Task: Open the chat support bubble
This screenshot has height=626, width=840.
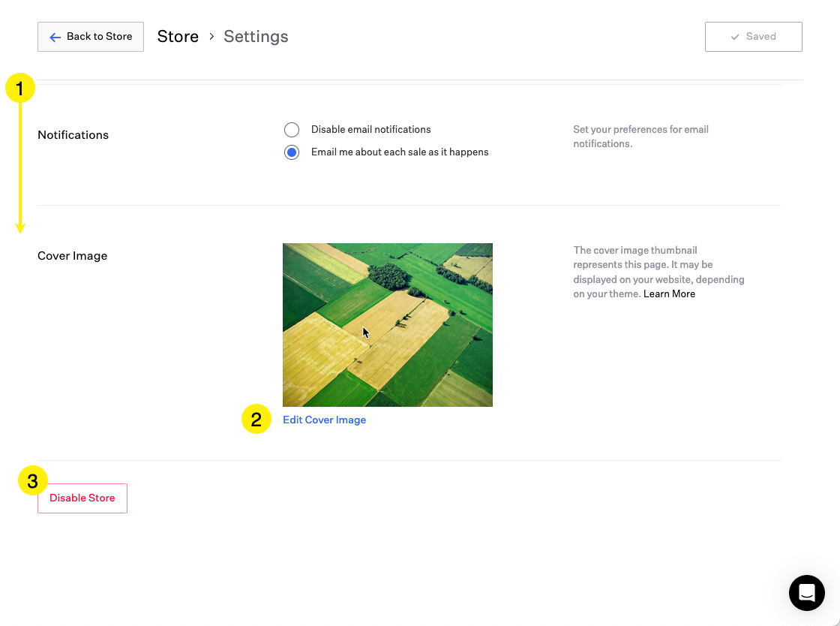Action: click(807, 593)
